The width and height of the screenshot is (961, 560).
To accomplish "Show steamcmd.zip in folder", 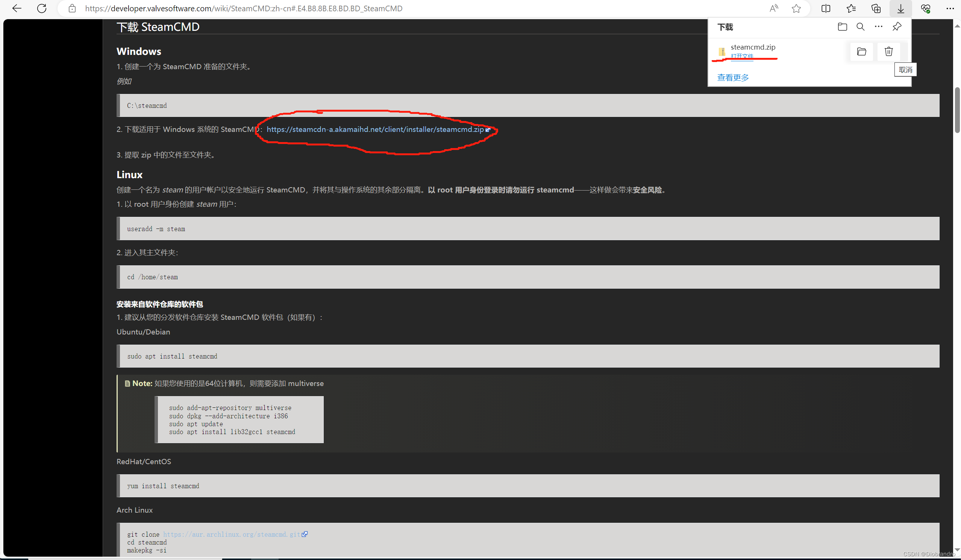I will pyautogui.click(x=861, y=51).
